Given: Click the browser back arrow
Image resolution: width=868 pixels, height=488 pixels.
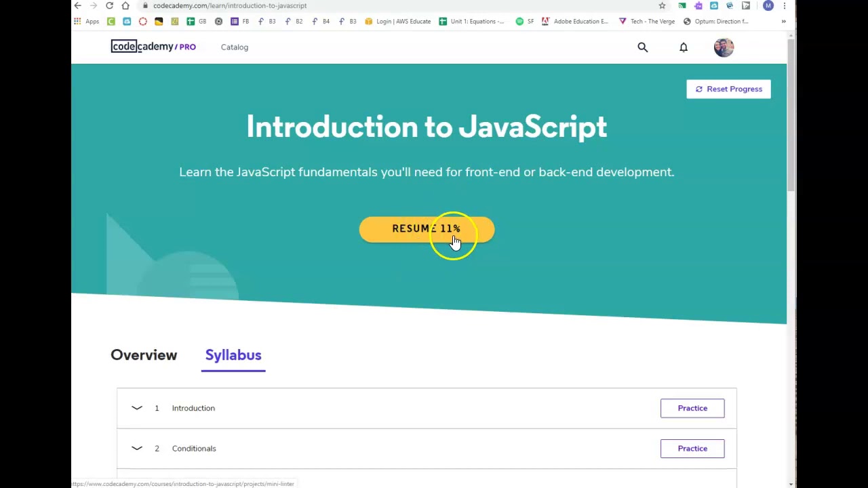Looking at the screenshot, I should (77, 5).
